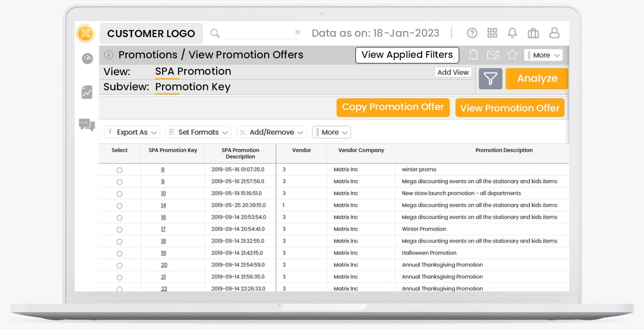
Task: Select radio button for promotion key 16
Action: [x=119, y=218]
